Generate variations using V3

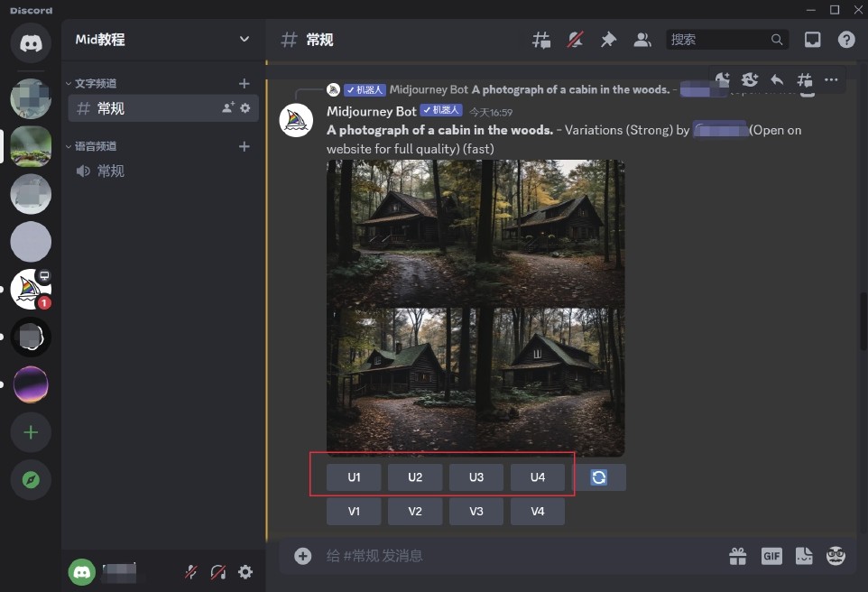(476, 511)
